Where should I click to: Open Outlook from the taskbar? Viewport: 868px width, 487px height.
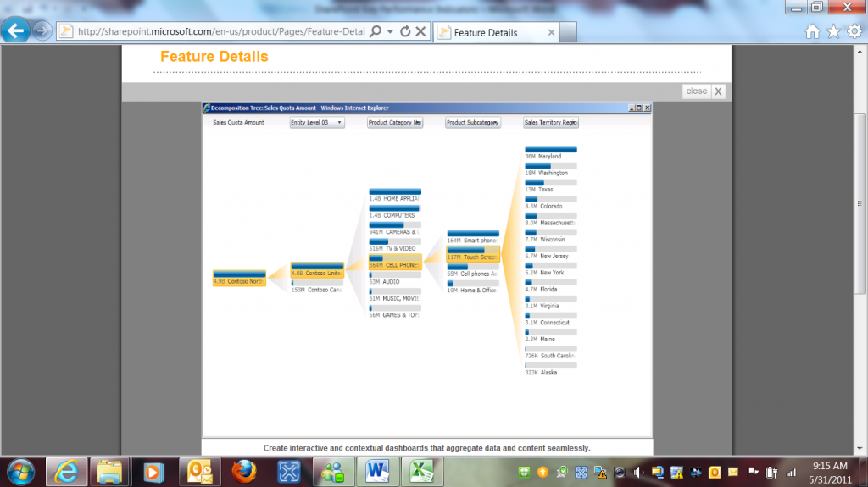(199, 472)
